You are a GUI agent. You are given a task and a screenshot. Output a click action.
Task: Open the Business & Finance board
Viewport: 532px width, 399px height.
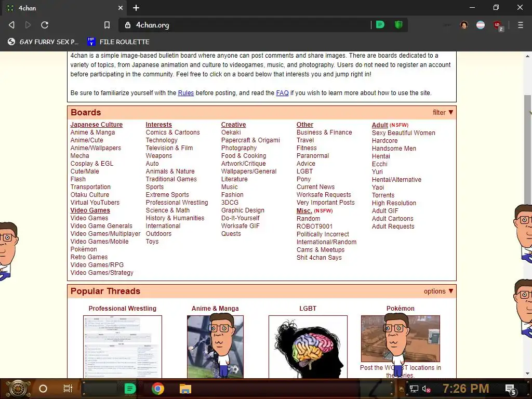324,132
